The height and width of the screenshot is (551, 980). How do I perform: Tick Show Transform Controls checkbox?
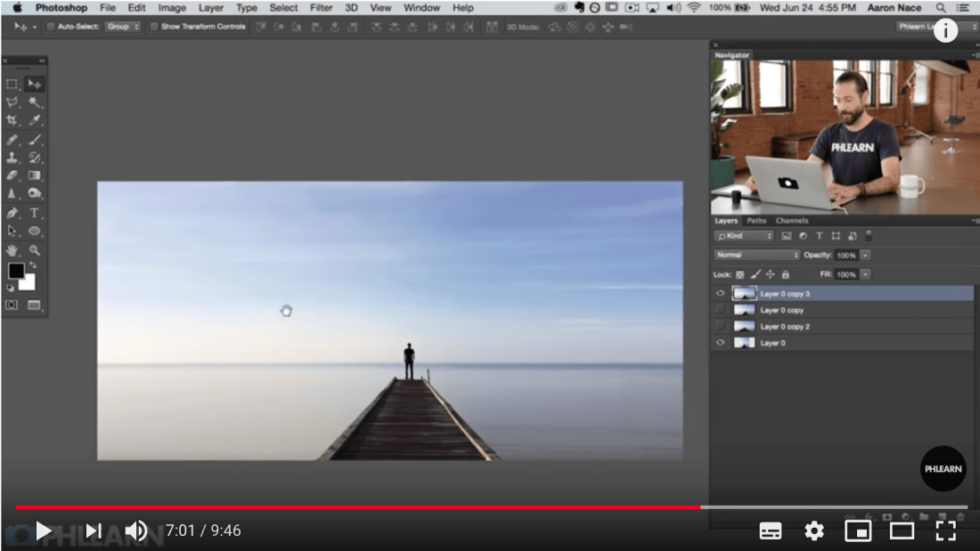coord(154,27)
